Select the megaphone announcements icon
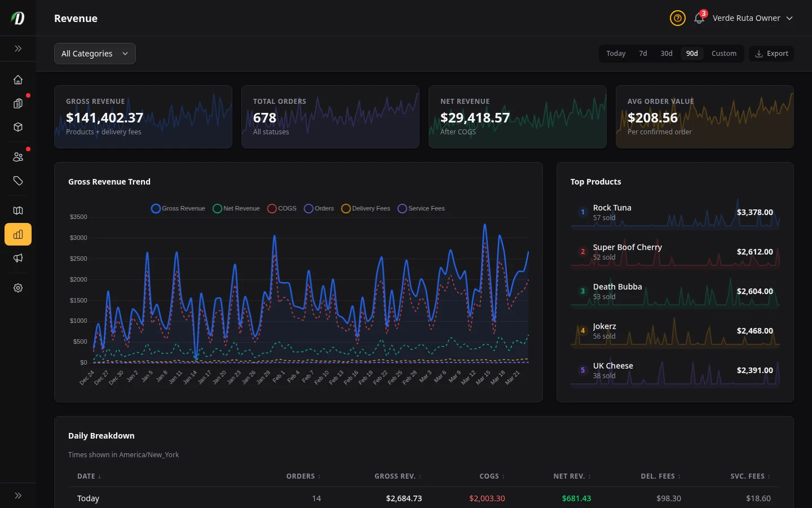The width and height of the screenshot is (812, 508). [18, 258]
